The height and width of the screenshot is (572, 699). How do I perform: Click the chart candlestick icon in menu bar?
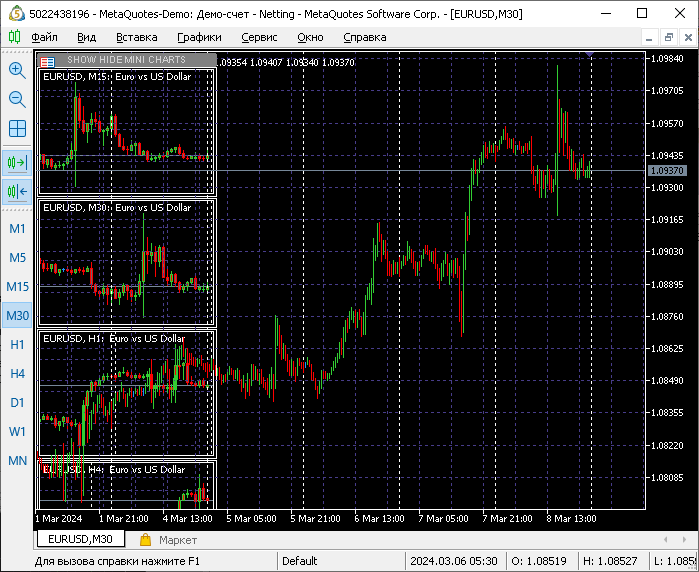point(15,37)
